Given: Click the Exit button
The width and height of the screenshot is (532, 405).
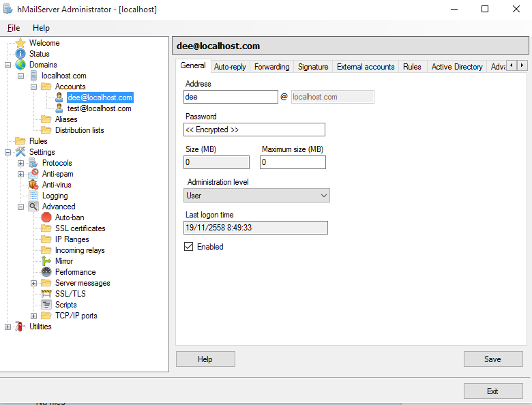Looking at the screenshot, I should coord(493,391).
